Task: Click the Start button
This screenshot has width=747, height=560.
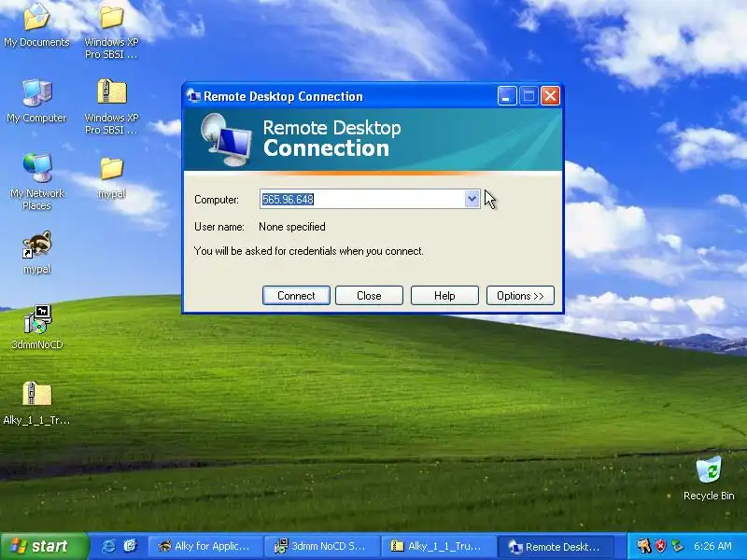Action: pos(44,546)
